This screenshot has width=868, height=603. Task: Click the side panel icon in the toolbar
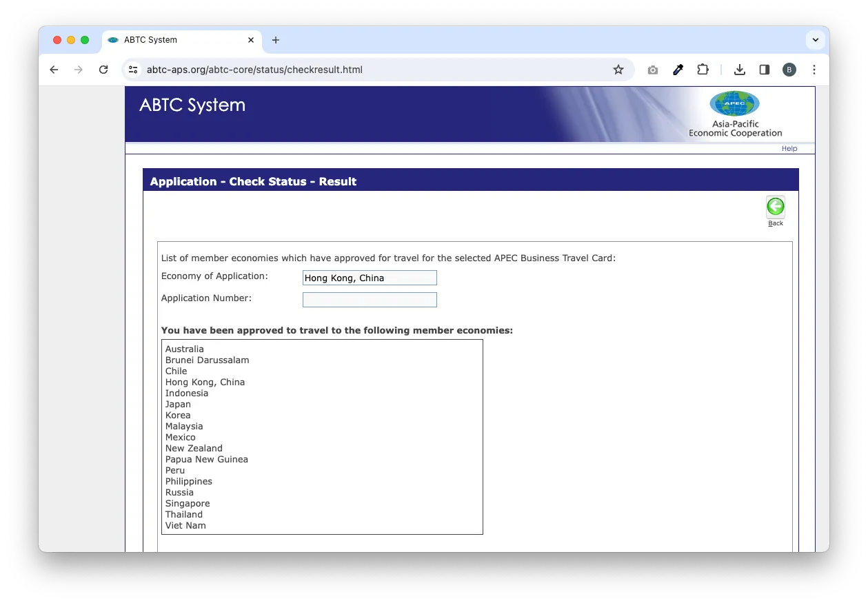click(x=764, y=70)
